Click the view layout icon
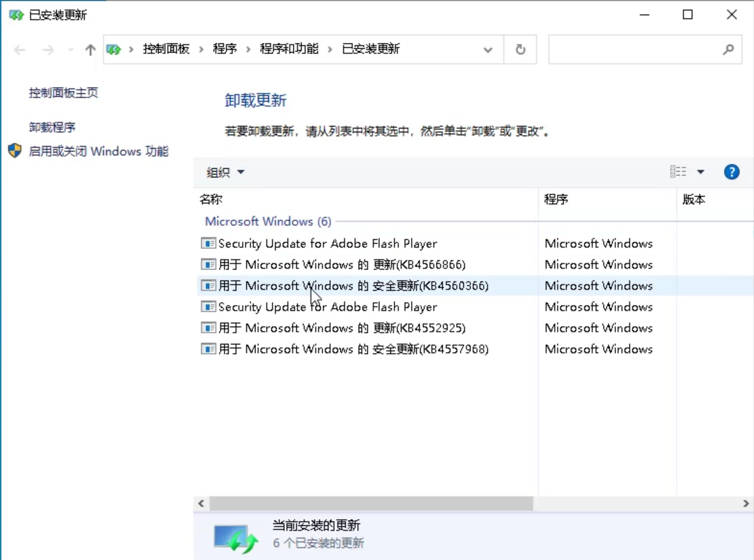Image resolution: width=754 pixels, height=560 pixels. click(678, 172)
